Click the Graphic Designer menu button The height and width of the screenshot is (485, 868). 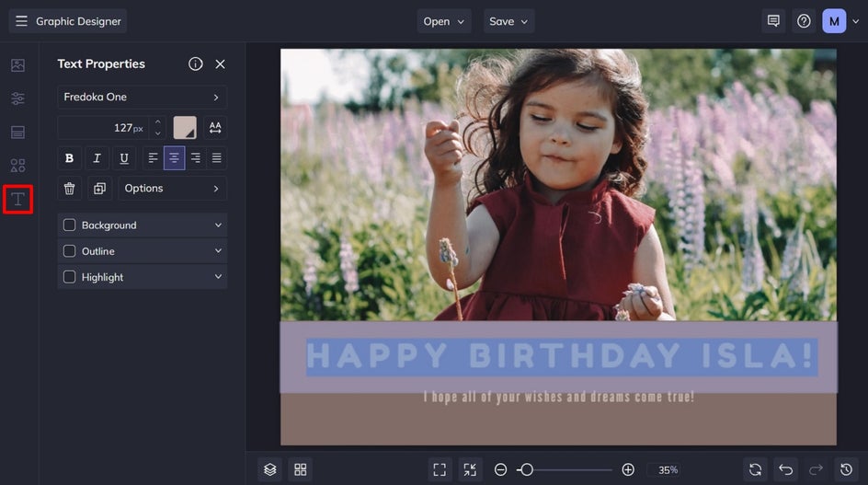pyautogui.click(x=68, y=21)
